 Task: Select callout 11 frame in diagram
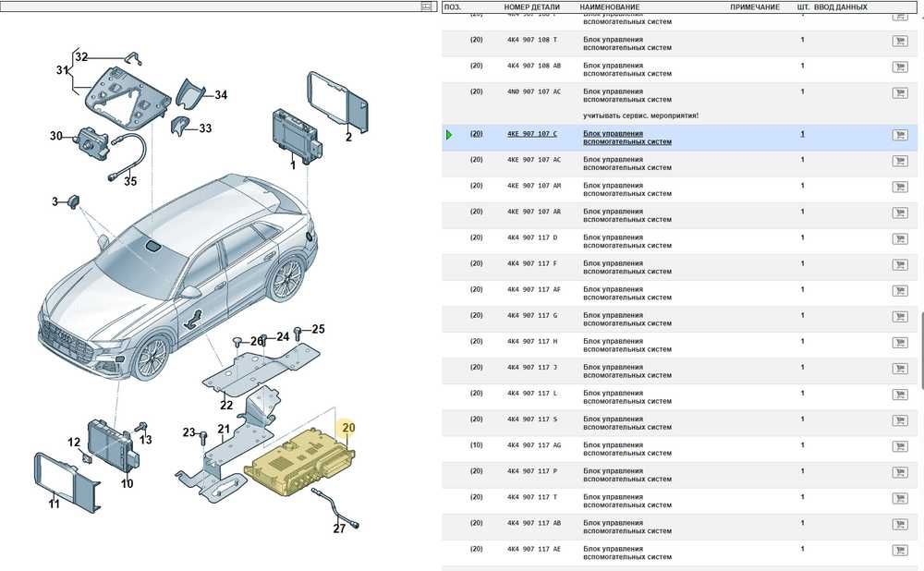[54, 504]
